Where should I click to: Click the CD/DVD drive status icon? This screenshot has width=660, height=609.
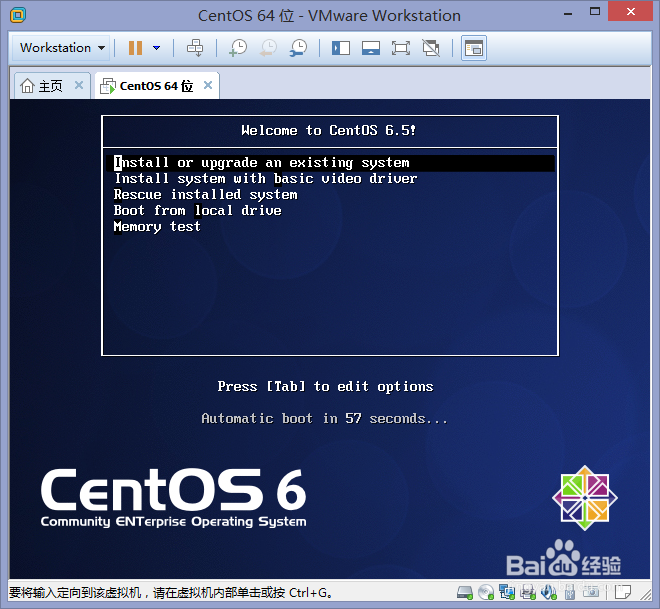(486, 593)
